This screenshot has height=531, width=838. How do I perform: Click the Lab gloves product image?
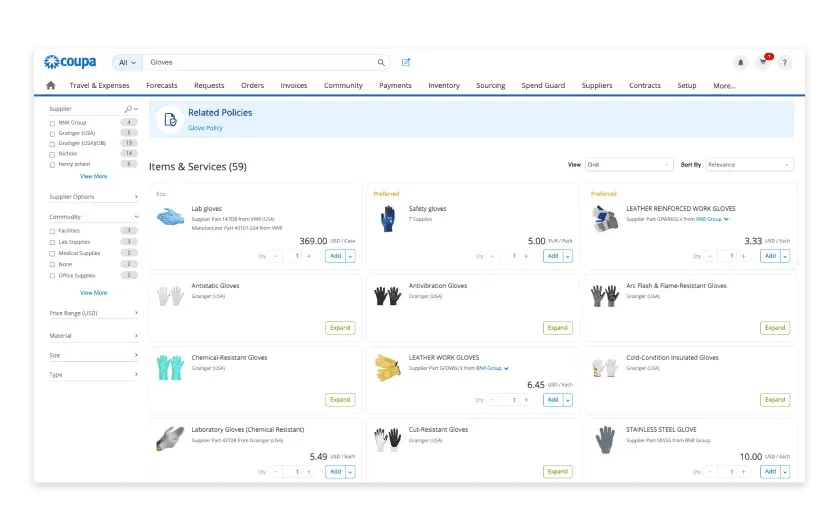pyautogui.click(x=170, y=217)
